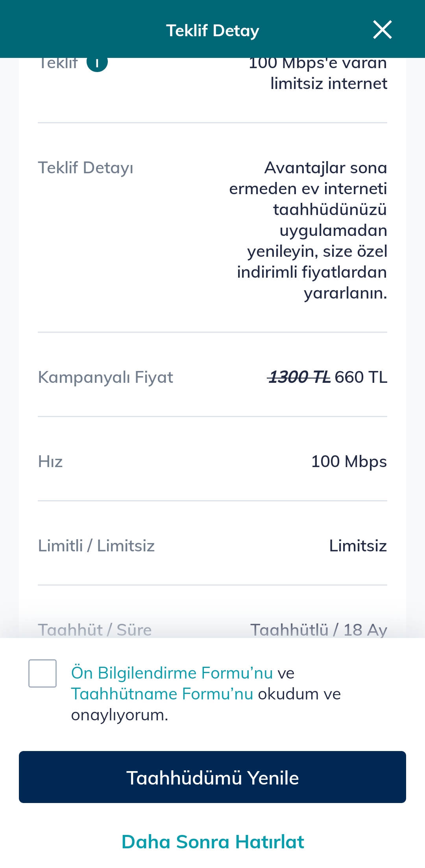The image size is (425, 868).
Task: Tap the Limitli / Limitsiz label
Action: [96, 546]
